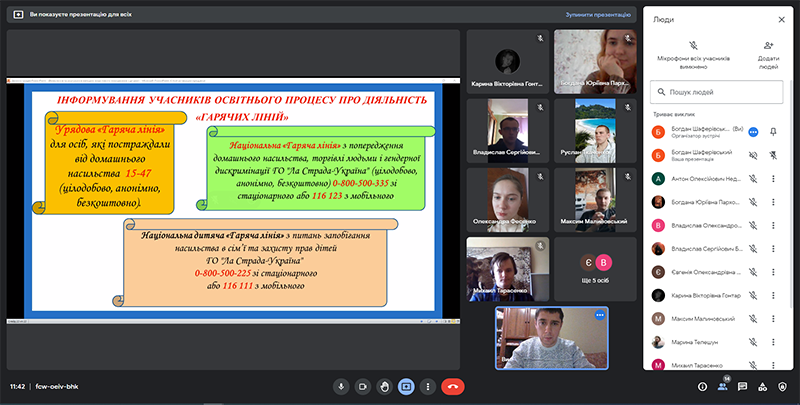Click mic-off icon for Марина Телешун

(x=753, y=342)
